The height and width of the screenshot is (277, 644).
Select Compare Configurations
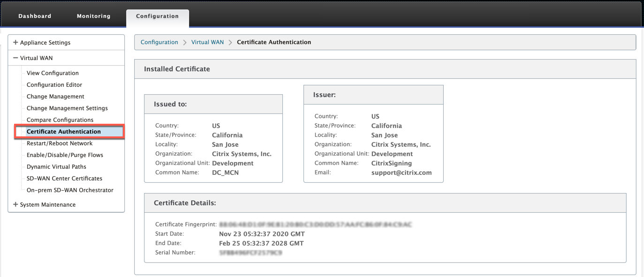[x=60, y=120]
